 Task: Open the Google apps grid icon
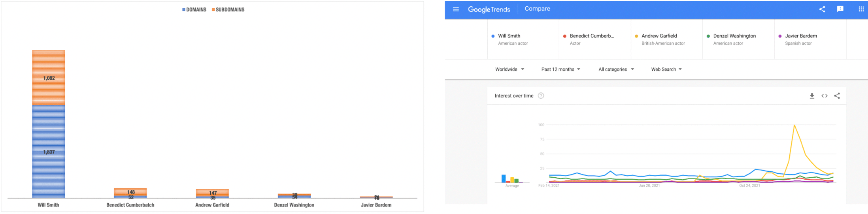[x=861, y=9]
